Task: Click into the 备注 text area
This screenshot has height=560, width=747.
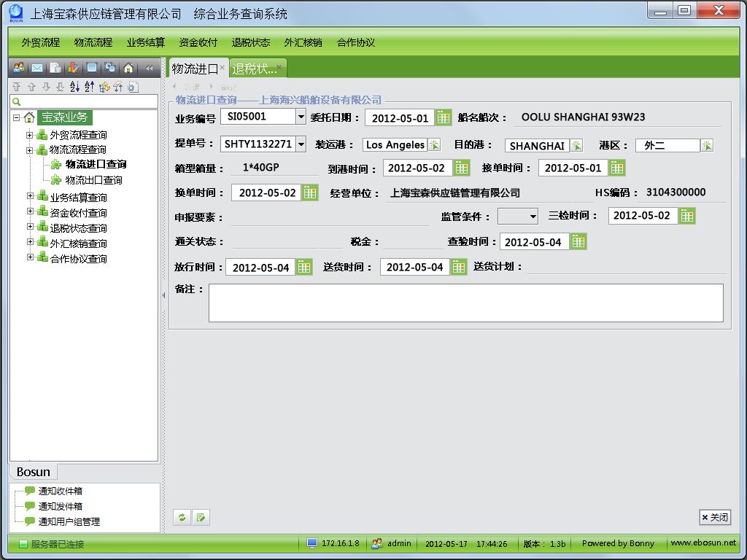Action: [465, 303]
